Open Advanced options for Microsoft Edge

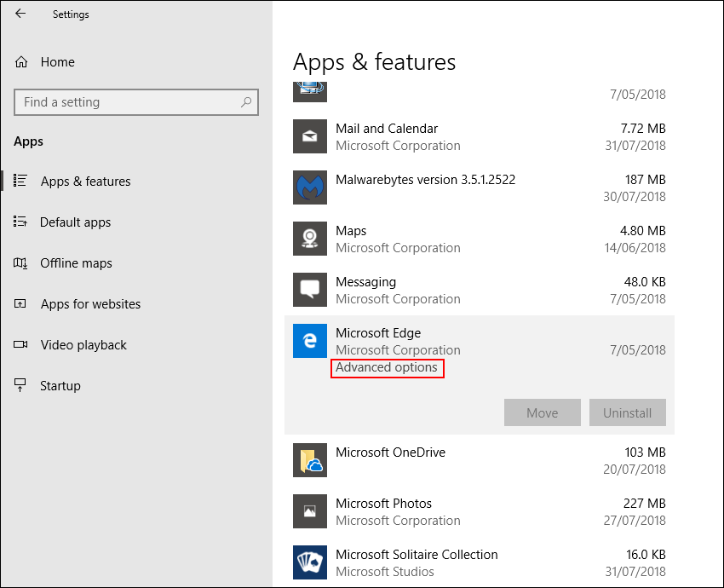pos(387,367)
